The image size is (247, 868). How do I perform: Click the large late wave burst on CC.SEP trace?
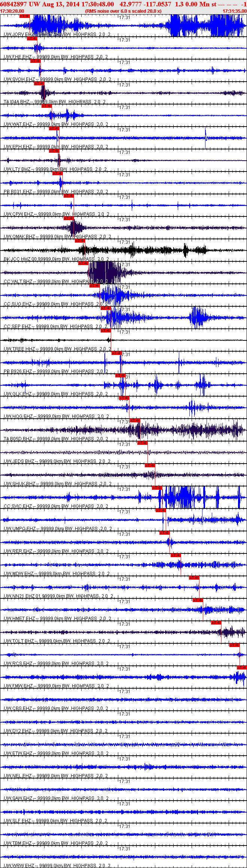198,318
